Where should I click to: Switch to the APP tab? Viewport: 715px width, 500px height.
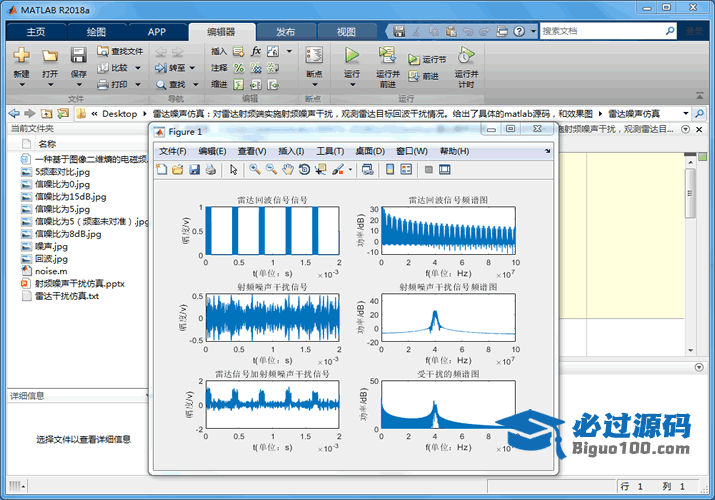[156, 31]
